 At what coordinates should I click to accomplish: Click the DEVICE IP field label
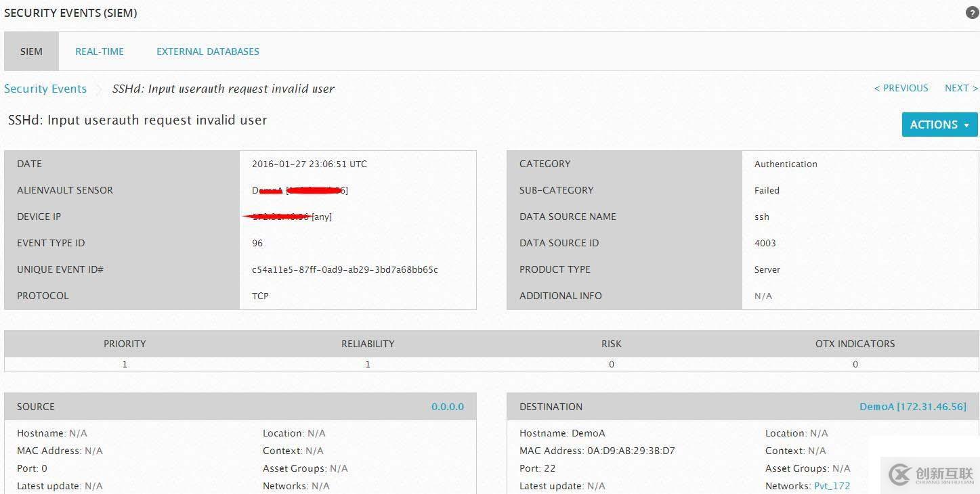tap(39, 217)
